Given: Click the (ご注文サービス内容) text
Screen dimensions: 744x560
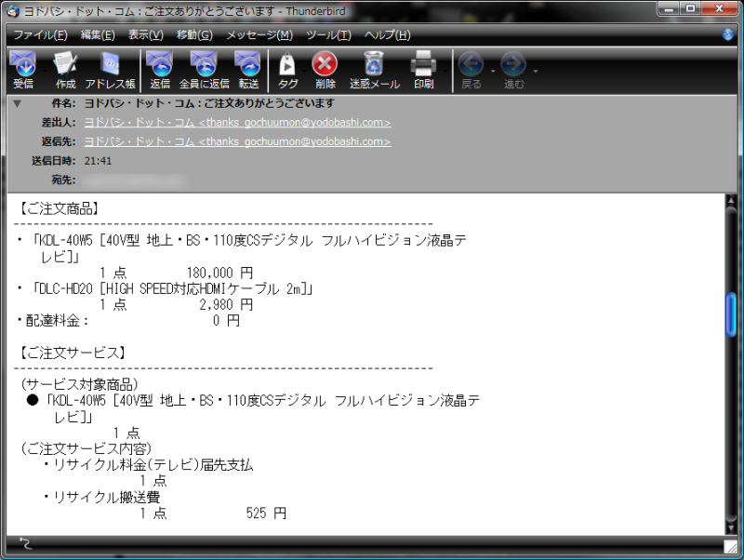Looking at the screenshot, I should click(86, 448).
